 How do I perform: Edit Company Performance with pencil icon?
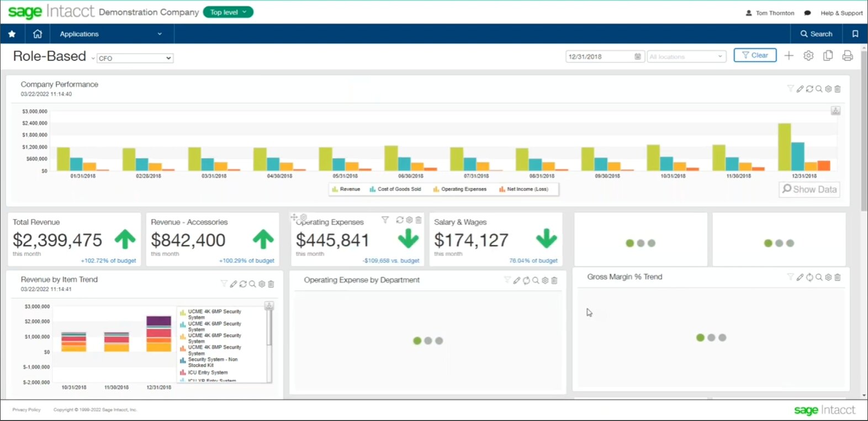click(x=800, y=89)
